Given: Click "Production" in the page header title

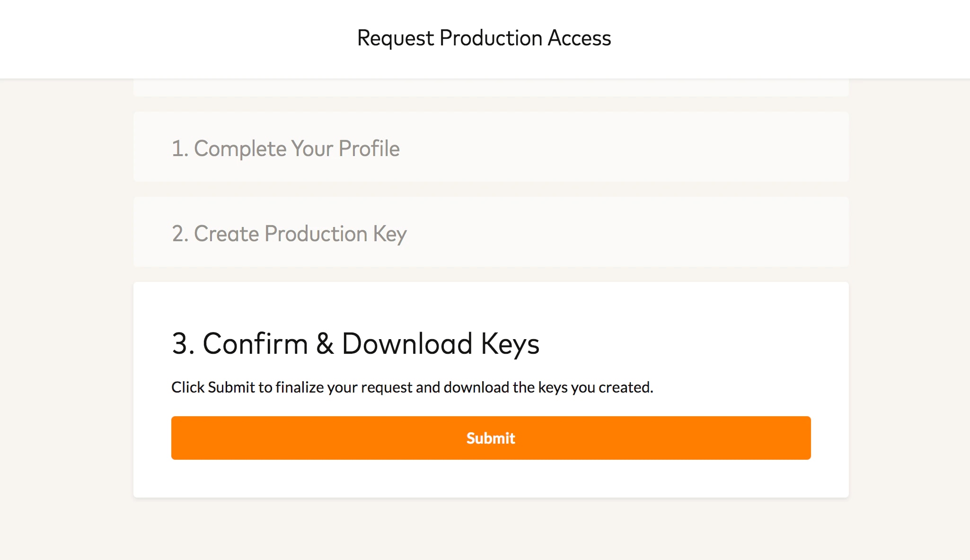Looking at the screenshot, I should point(491,38).
